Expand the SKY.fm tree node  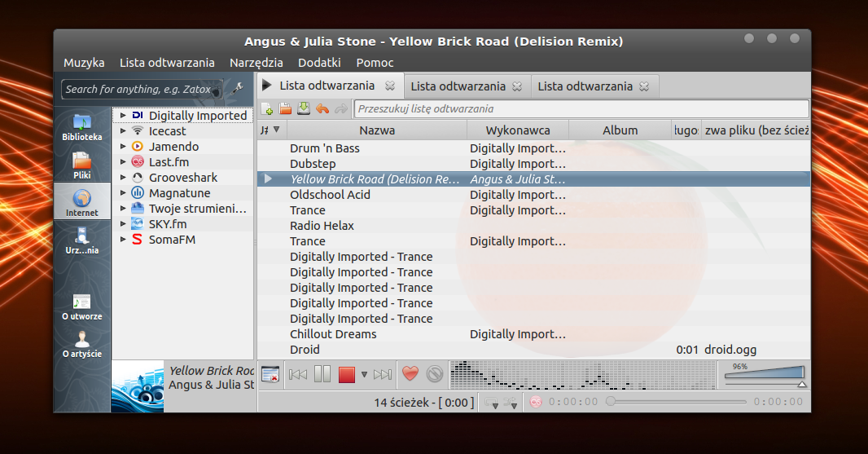tap(124, 224)
